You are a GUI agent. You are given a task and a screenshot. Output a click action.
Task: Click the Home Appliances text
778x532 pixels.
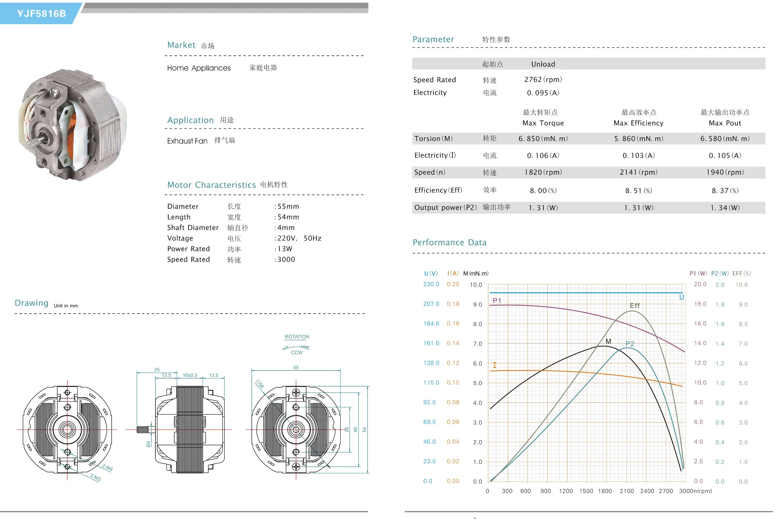pyautogui.click(x=199, y=68)
